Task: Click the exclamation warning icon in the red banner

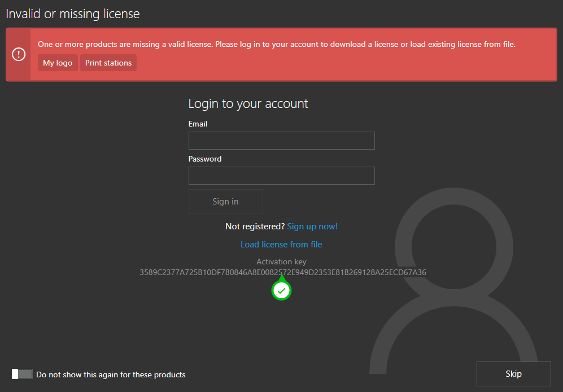Action: click(x=19, y=54)
